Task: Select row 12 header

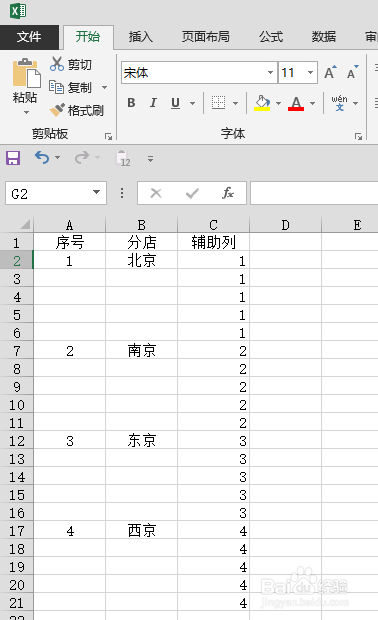Action: click(x=17, y=441)
